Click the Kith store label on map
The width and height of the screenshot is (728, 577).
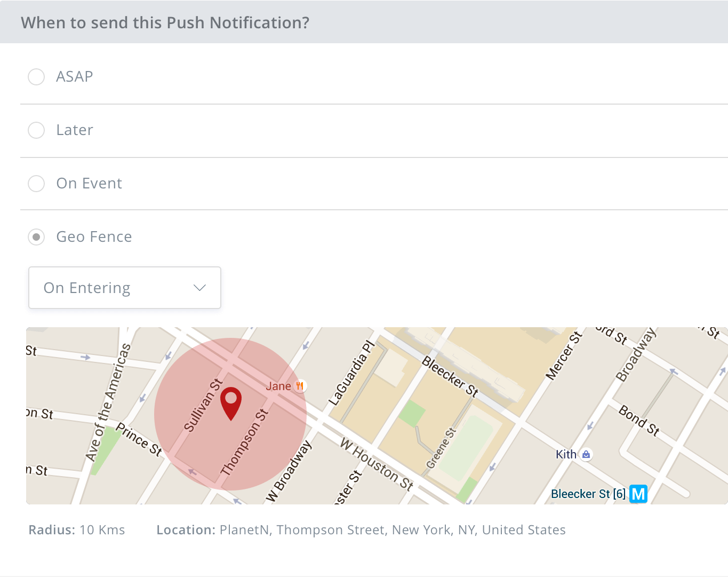tap(566, 454)
